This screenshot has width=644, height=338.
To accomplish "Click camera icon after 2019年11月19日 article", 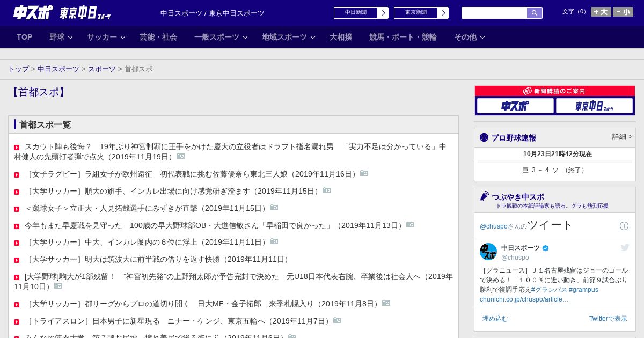I will (x=181, y=156).
